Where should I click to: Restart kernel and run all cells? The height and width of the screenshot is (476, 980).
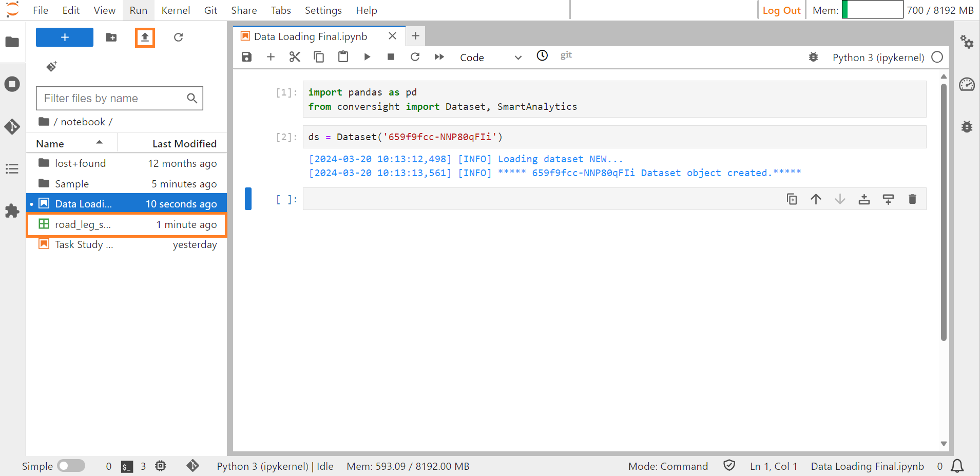[439, 57]
